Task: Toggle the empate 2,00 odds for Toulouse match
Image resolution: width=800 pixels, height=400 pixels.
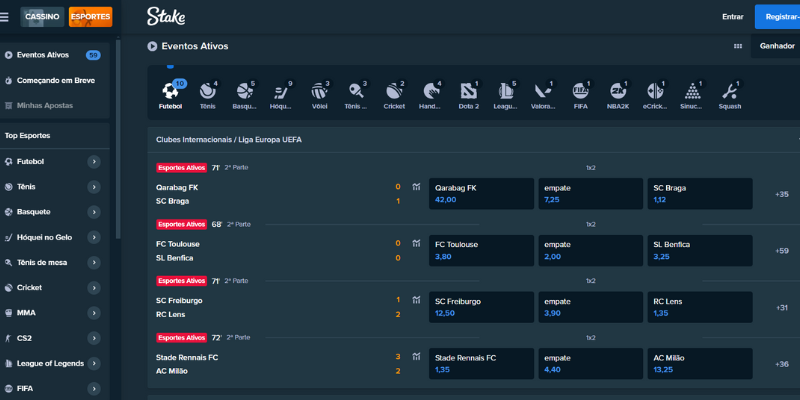Action: pos(590,250)
